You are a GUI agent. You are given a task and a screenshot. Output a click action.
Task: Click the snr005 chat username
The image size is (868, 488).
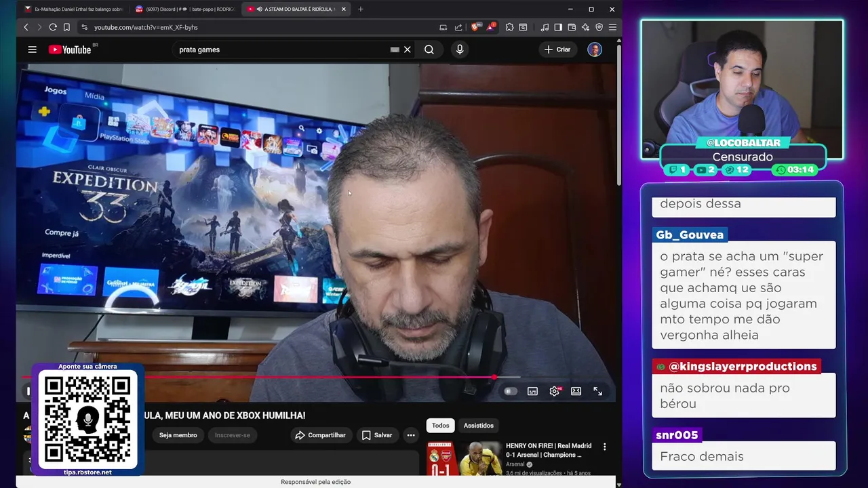click(x=677, y=435)
